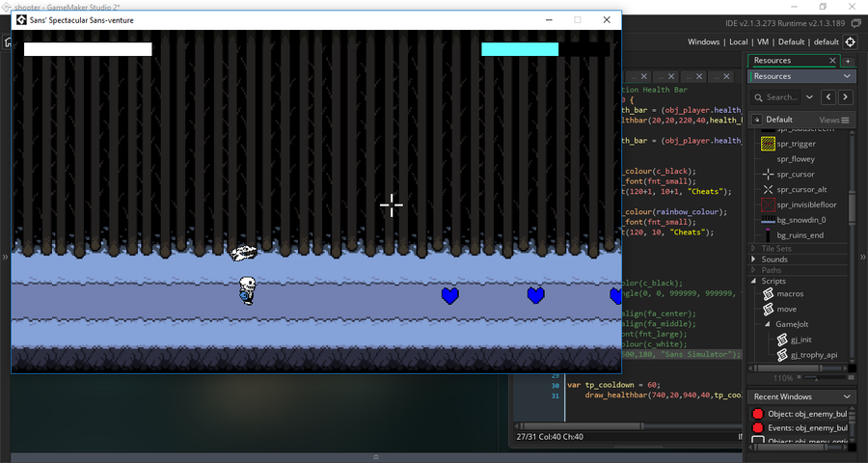The image size is (868, 463).
Task: Expand the Tile Sets folder
Action: pyautogui.click(x=753, y=249)
